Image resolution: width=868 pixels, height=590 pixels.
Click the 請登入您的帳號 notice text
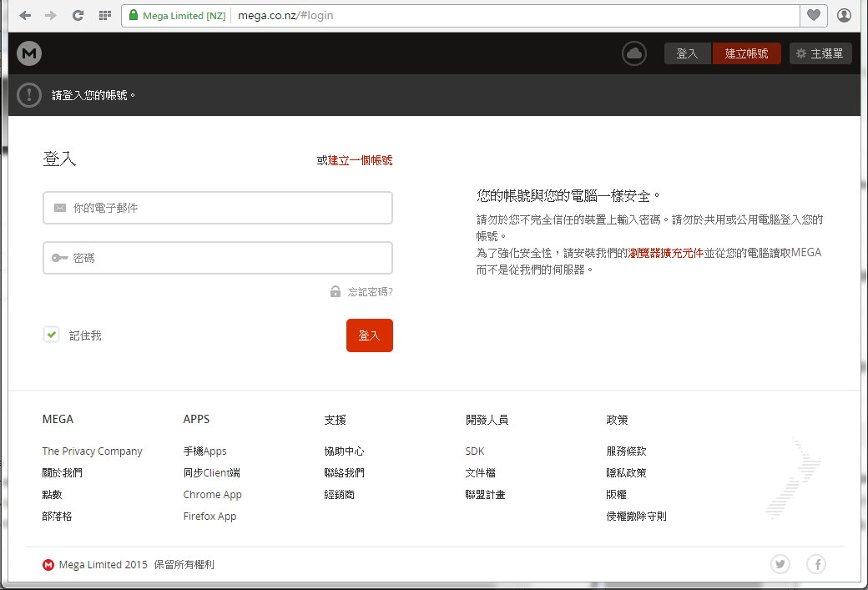coord(93,95)
